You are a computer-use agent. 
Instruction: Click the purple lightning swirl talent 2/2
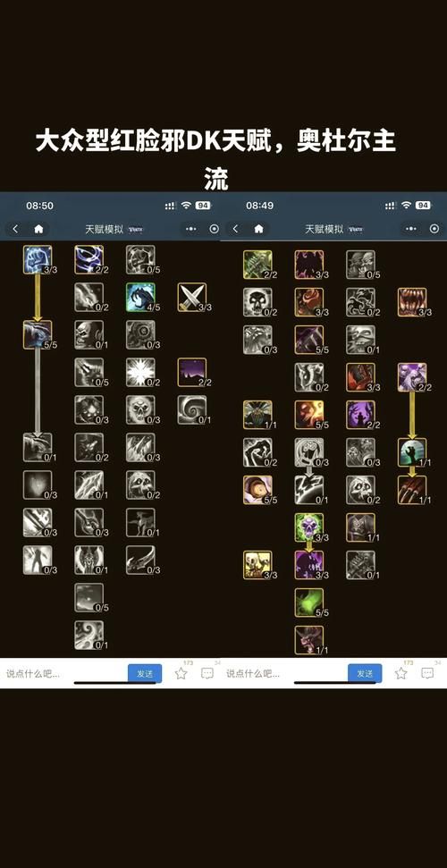click(89, 259)
